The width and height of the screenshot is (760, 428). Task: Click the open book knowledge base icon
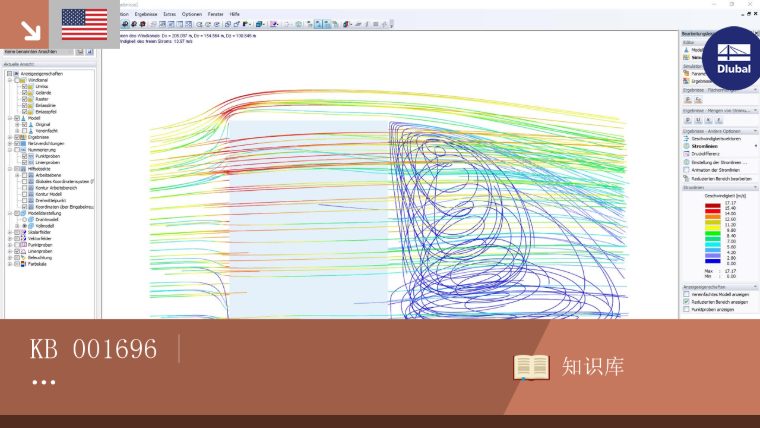coord(531,367)
